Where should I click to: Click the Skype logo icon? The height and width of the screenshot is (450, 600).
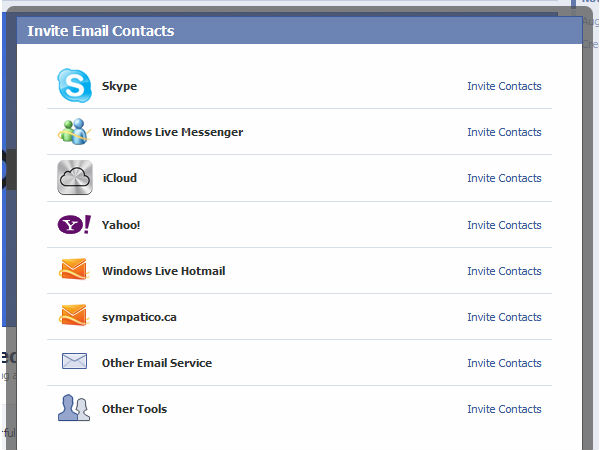click(74, 86)
